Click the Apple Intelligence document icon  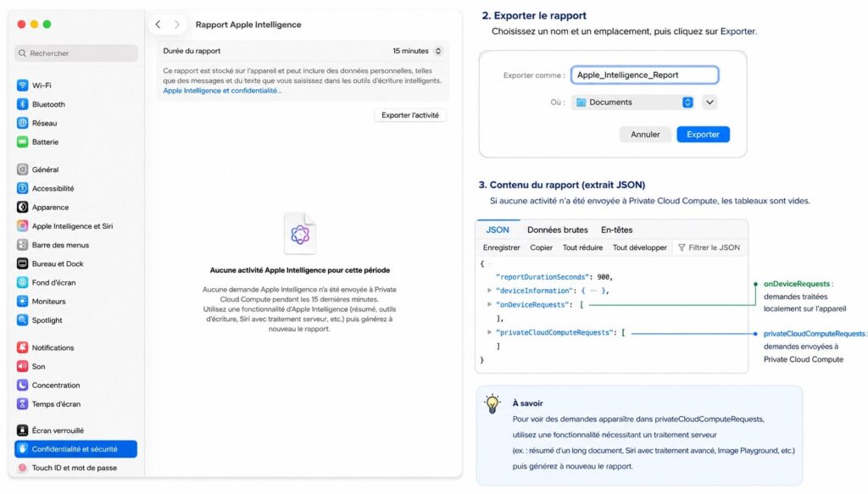[300, 234]
